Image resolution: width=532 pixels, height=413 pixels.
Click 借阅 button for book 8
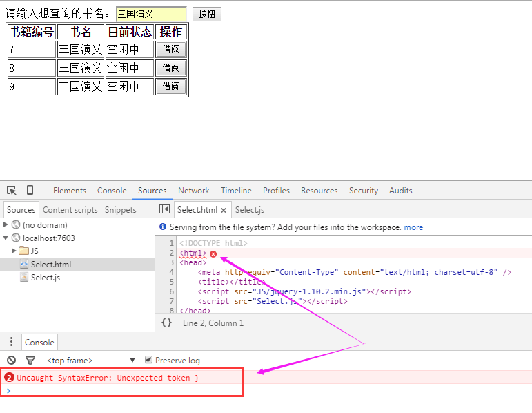point(170,68)
